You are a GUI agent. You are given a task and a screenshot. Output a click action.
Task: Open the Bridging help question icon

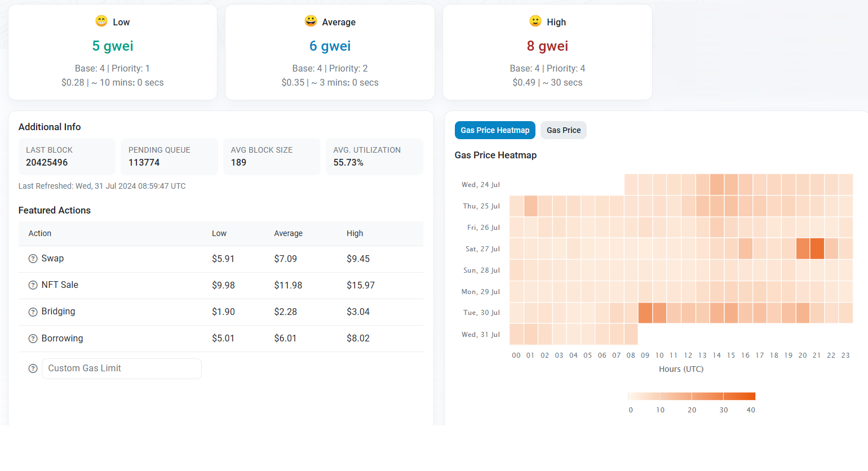33,312
